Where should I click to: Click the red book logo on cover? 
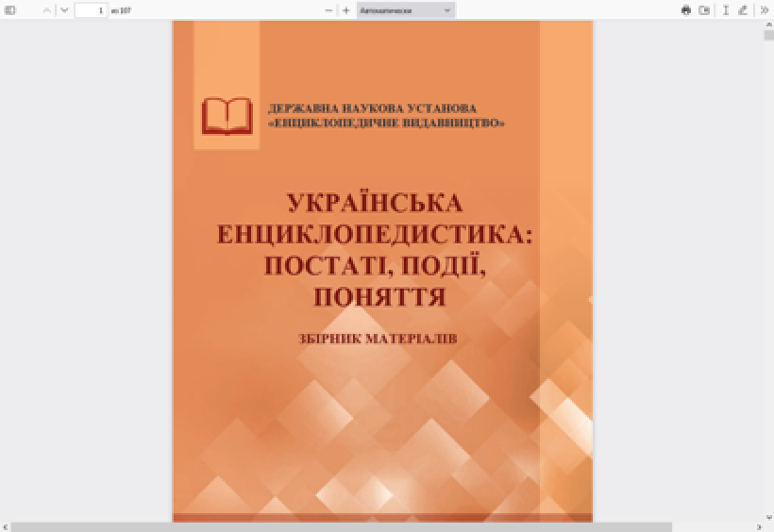(227, 115)
